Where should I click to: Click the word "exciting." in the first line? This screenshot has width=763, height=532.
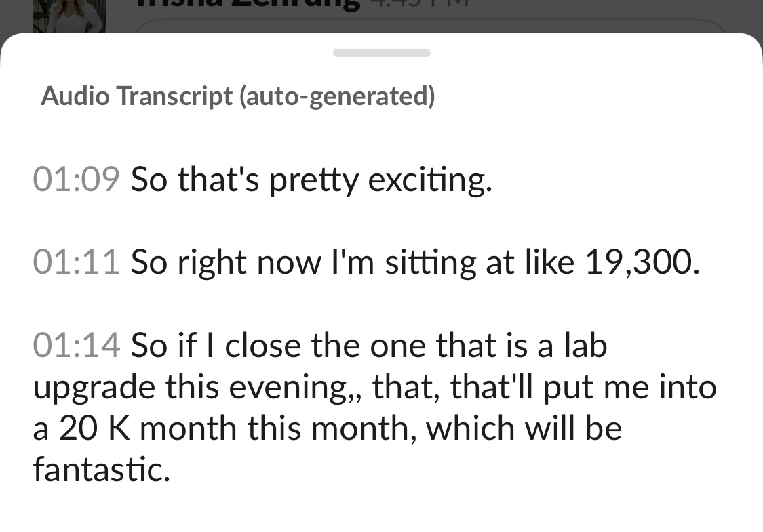tap(429, 180)
